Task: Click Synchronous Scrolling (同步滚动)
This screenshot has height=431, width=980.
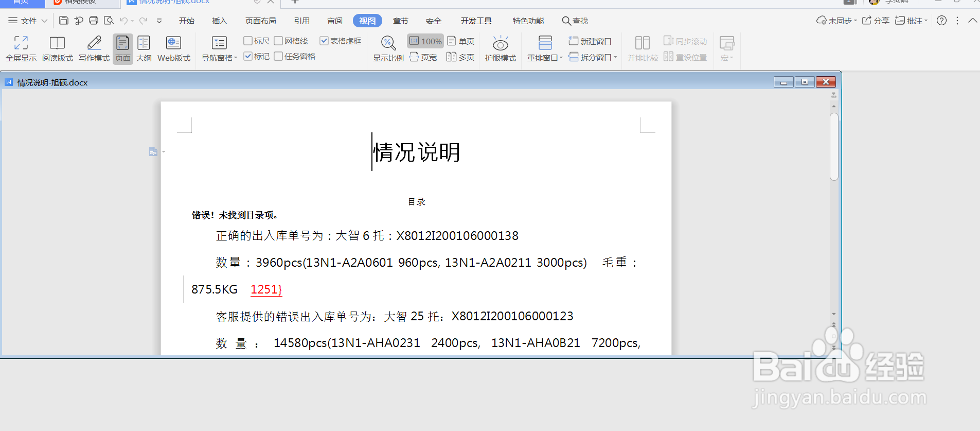Action: coord(685,41)
